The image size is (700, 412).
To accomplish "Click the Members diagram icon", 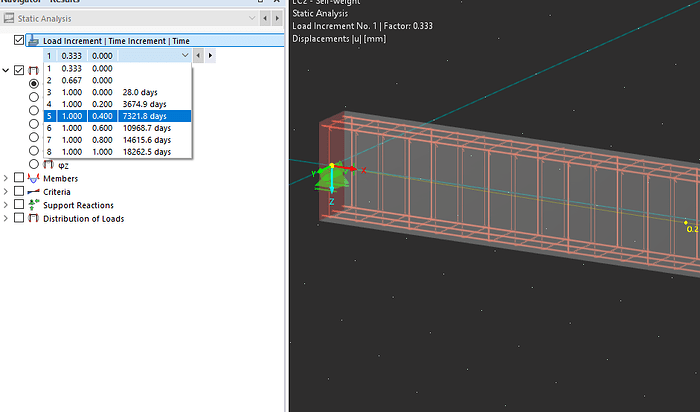I will tap(33, 178).
